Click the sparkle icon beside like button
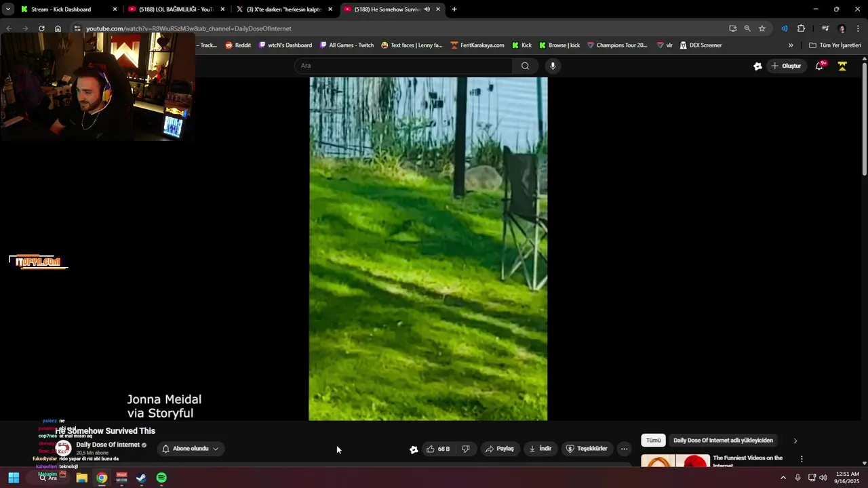Screen dimensions: 868x488 (x=414, y=449)
